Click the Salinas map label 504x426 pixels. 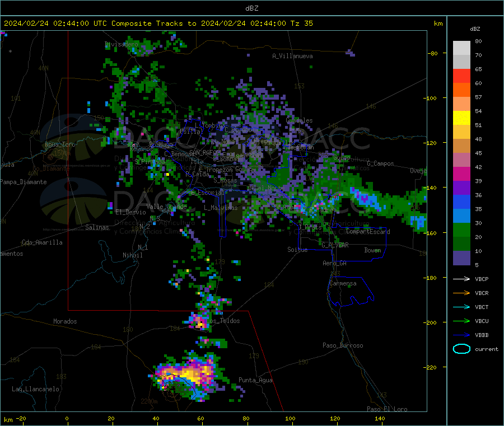coord(97,227)
